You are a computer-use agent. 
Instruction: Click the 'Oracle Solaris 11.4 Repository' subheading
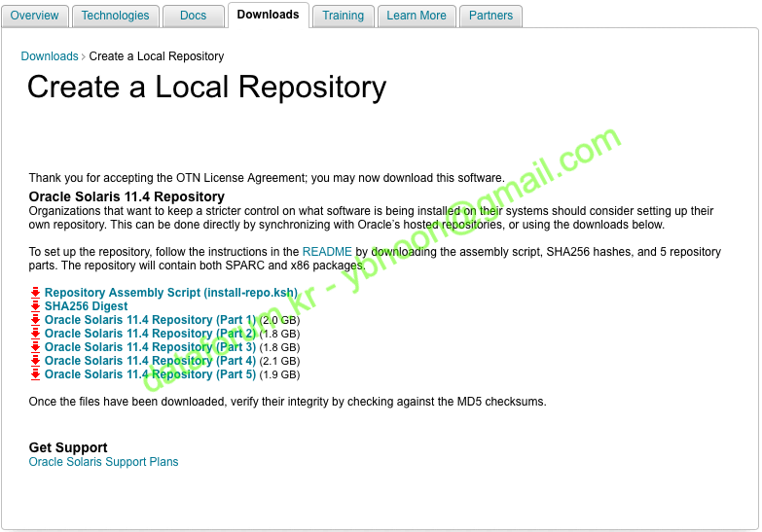click(127, 196)
